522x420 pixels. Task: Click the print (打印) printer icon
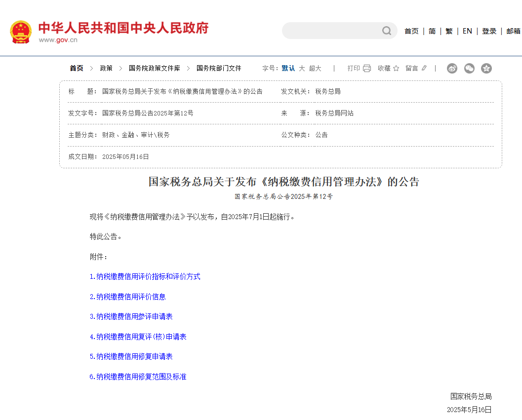point(367,69)
